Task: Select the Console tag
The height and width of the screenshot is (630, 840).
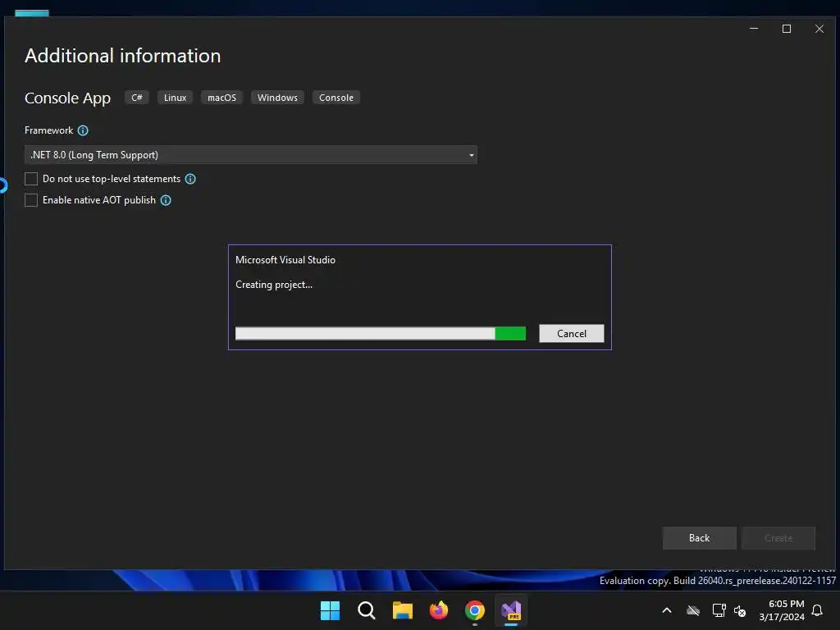Action: 336,98
